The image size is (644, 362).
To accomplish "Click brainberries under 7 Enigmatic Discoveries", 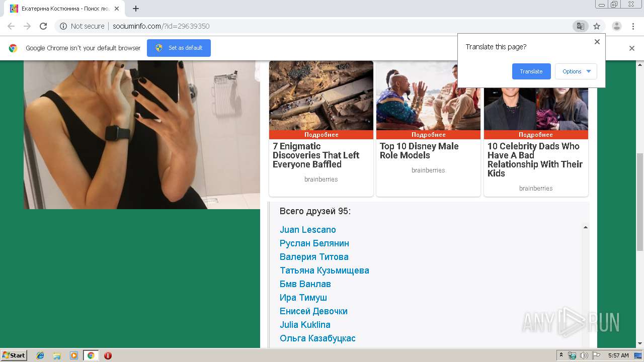I will (x=321, y=179).
